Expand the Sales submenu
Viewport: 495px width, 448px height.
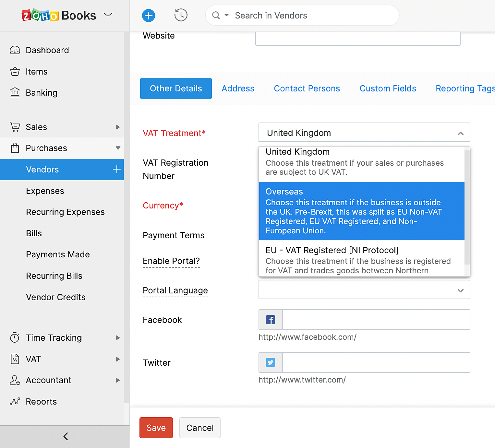coord(118,127)
